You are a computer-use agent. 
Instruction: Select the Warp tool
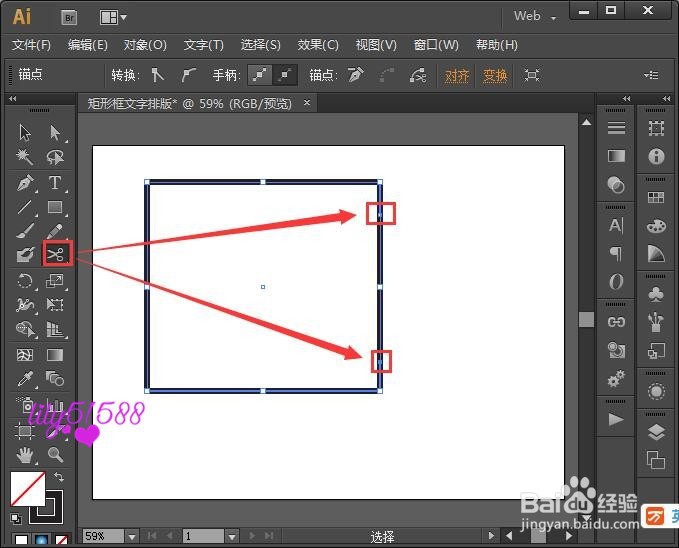click(25, 305)
